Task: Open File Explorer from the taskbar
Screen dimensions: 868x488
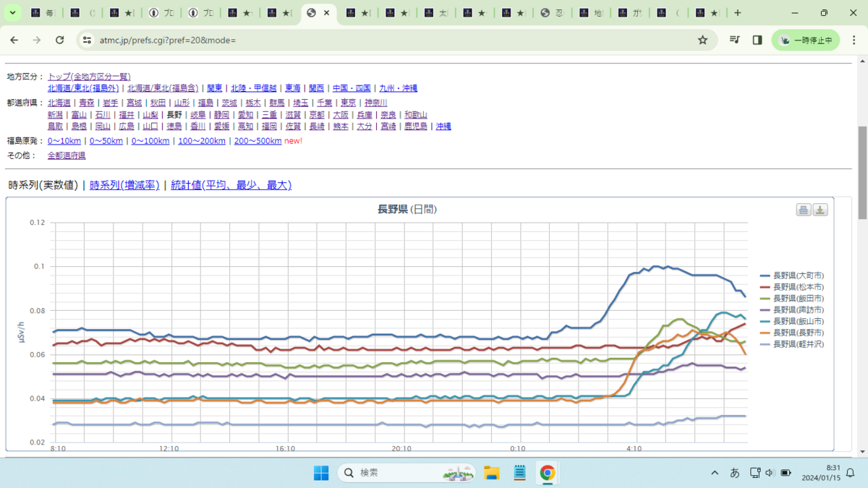Action: [x=492, y=473]
